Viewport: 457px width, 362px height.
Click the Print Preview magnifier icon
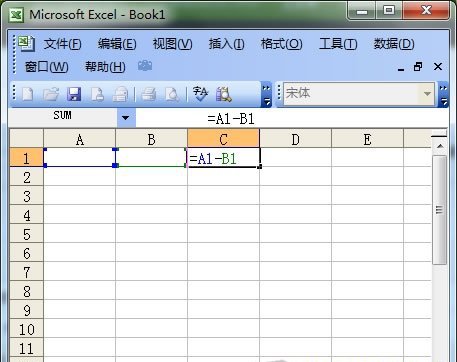click(x=172, y=94)
